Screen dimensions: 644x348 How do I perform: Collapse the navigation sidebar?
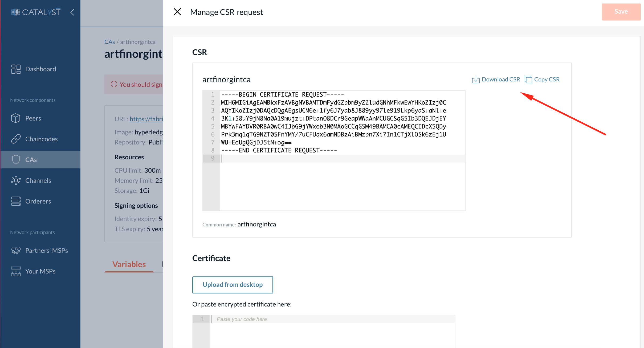click(72, 12)
